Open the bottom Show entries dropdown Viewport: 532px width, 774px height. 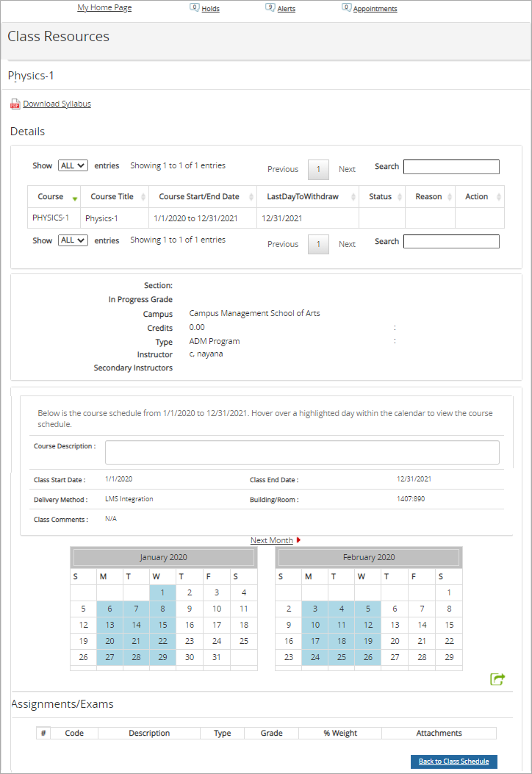point(72,240)
